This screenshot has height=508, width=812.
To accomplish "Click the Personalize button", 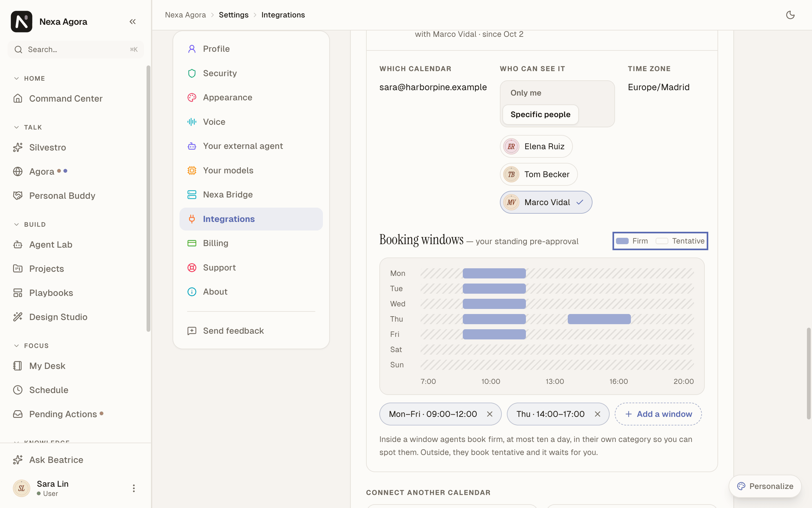I will coord(765,486).
